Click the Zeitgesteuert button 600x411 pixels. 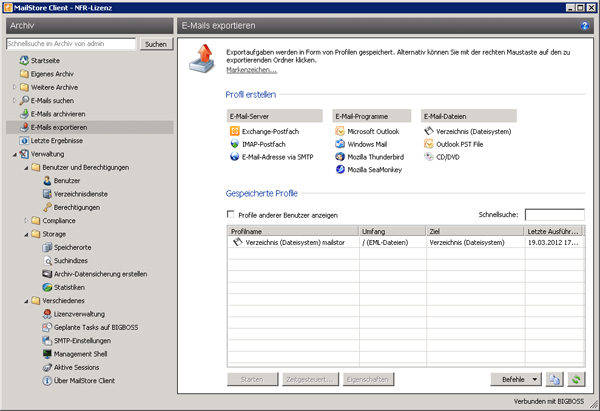tap(310, 379)
